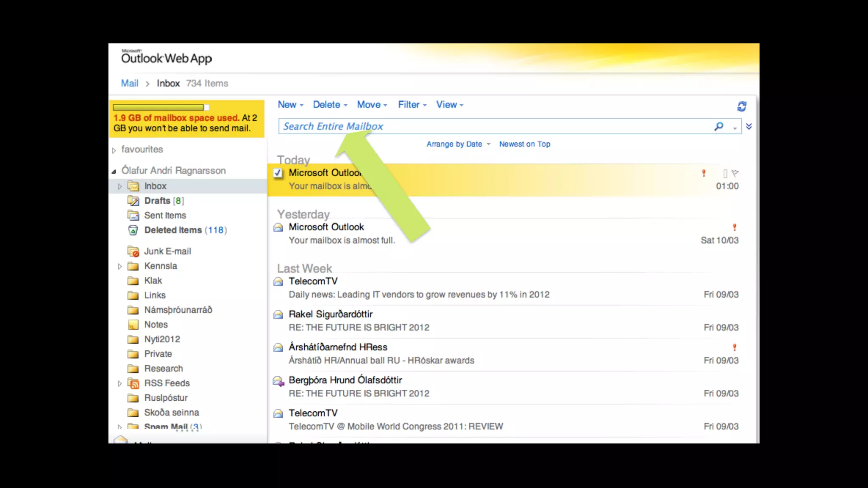
Task: Expand the favourites section
Action: coord(114,150)
